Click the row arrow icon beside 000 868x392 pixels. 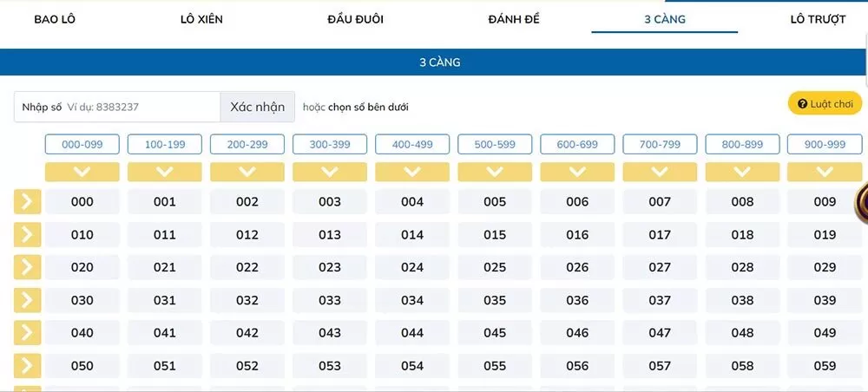click(28, 202)
